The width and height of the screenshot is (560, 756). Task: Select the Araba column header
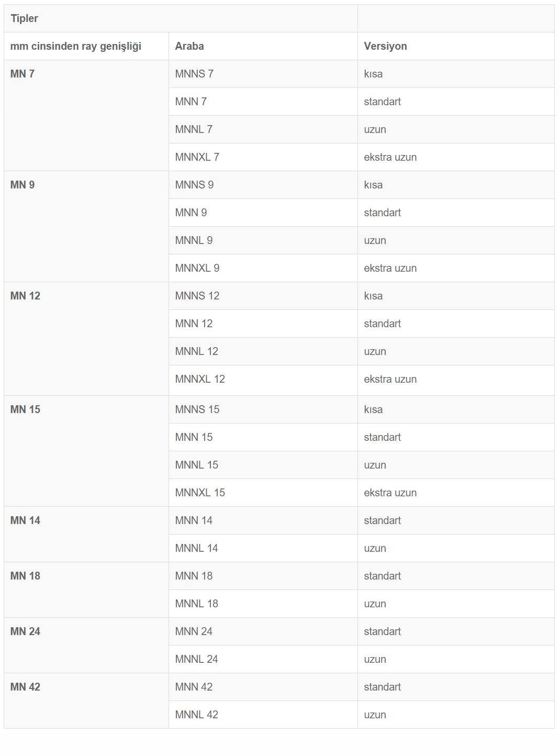tap(189, 46)
